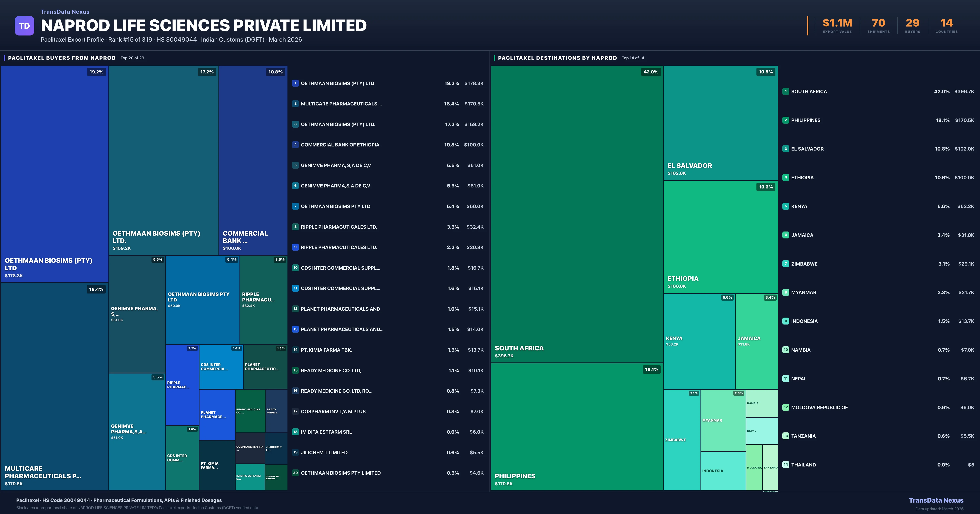Click the purple TD logo icon
980x514 pixels.
(24, 26)
